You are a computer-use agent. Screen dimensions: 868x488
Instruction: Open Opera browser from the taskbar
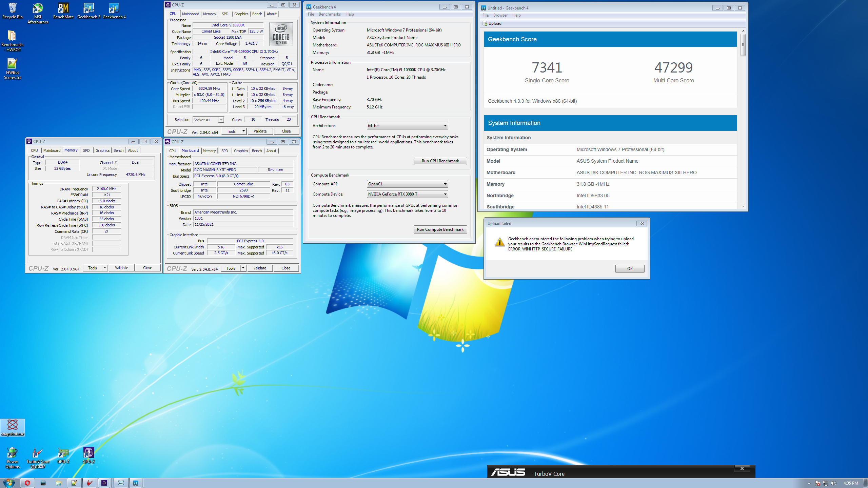click(x=27, y=483)
